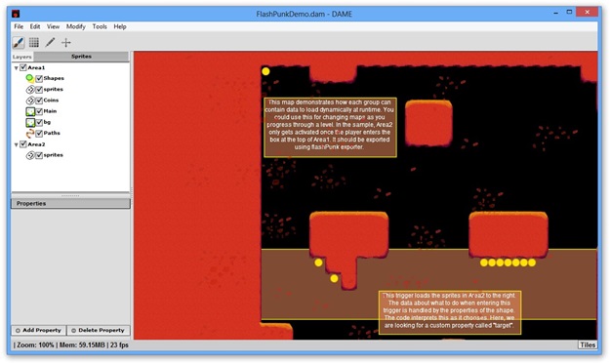Click the Paths layer icon
The height and width of the screenshot is (364, 610).
(30, 133)
